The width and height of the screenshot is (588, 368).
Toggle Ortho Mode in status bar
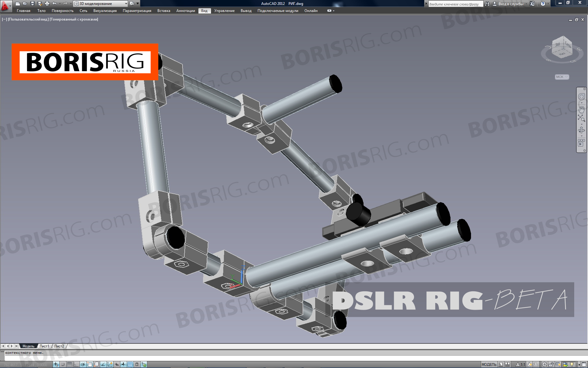pos(76,364)
